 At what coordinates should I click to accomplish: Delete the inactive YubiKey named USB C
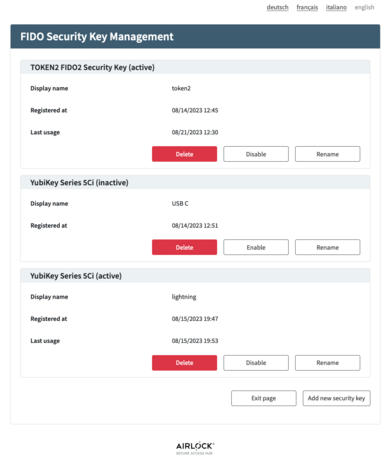(184, 247)
